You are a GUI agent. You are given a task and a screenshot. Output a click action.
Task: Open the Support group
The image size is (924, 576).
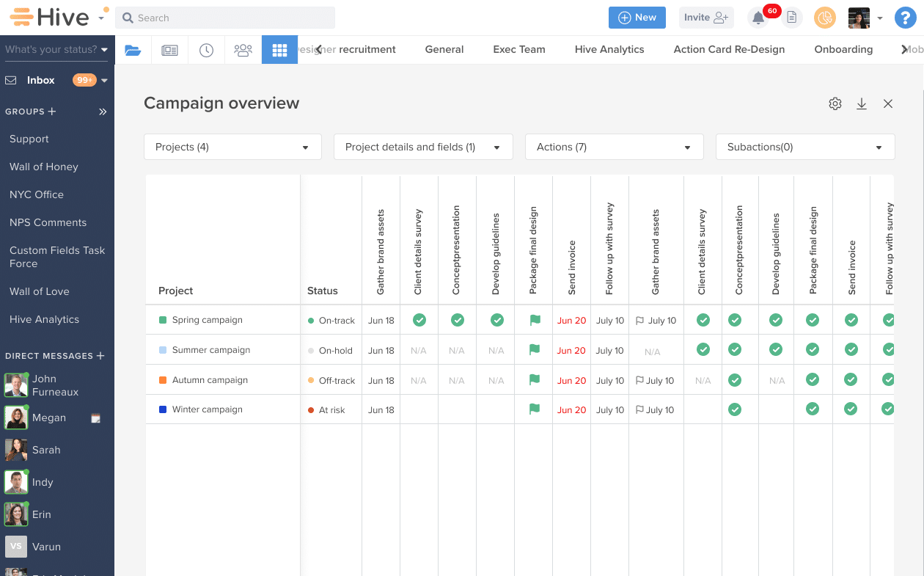29,139
